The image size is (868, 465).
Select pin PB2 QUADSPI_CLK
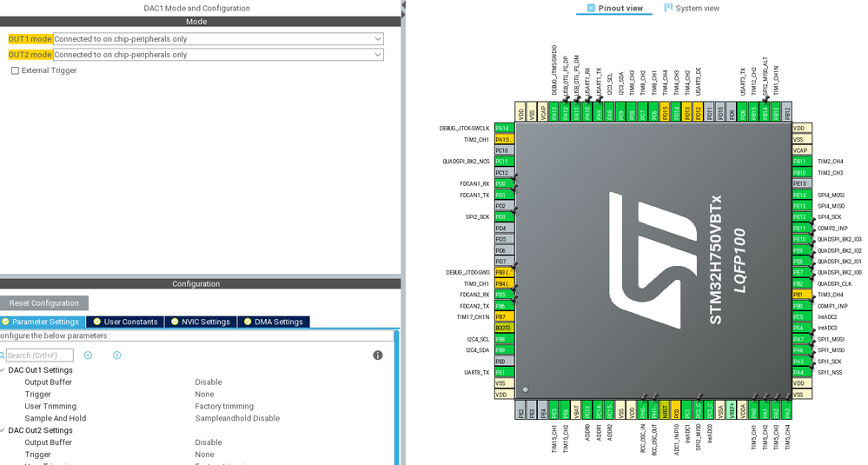click(802, 283)
